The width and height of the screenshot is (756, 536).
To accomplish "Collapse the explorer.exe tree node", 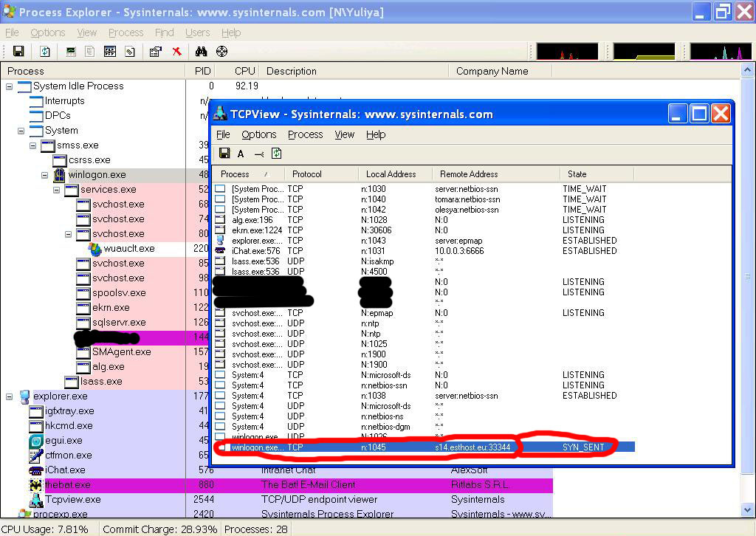I will click(x=9, y=396).
